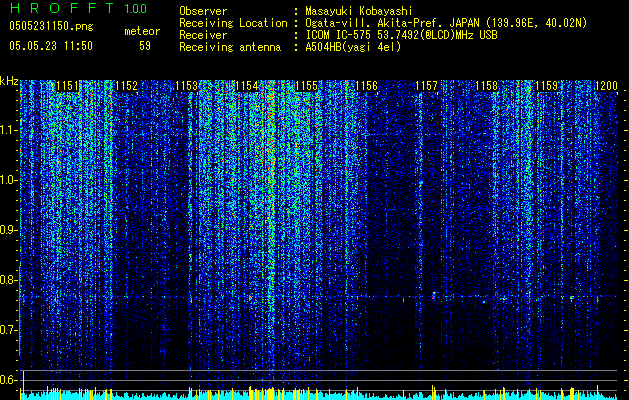Click the 1153 time marker
This screenshot has width=629, height=400.
(187, 86)
